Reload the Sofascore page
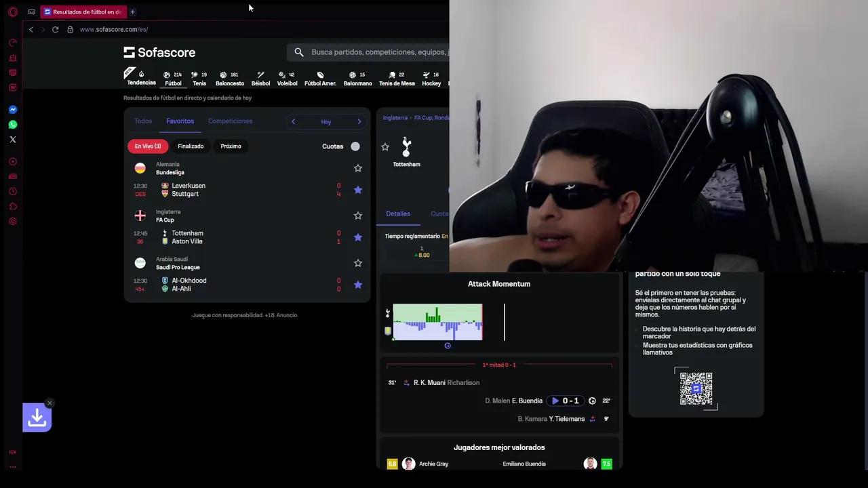Image resolution: width=868 pixels, height=488 pixels. [x=55, y=29]
